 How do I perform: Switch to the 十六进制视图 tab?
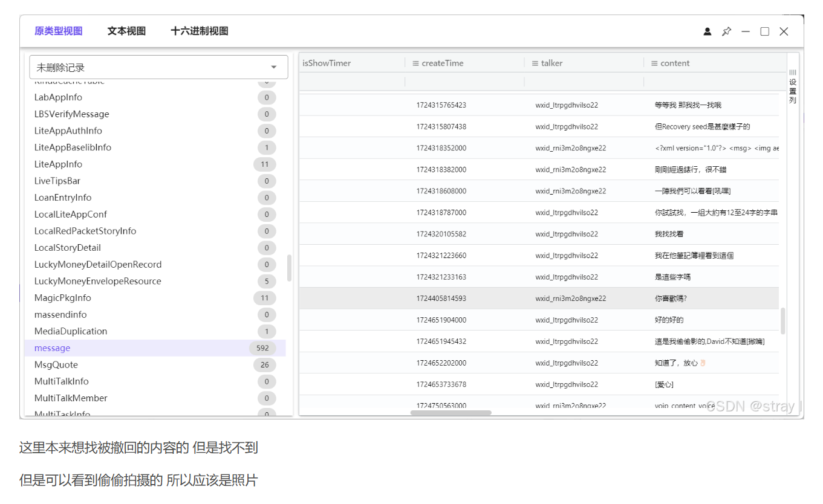pyautogui.click(x=201, y=31)
